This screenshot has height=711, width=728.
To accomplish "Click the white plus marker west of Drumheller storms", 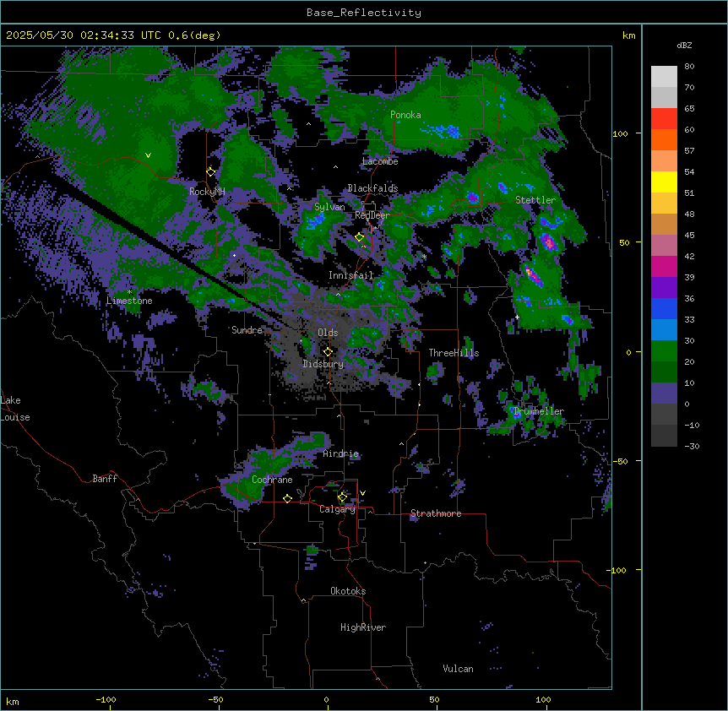I will tap(517, 317).
